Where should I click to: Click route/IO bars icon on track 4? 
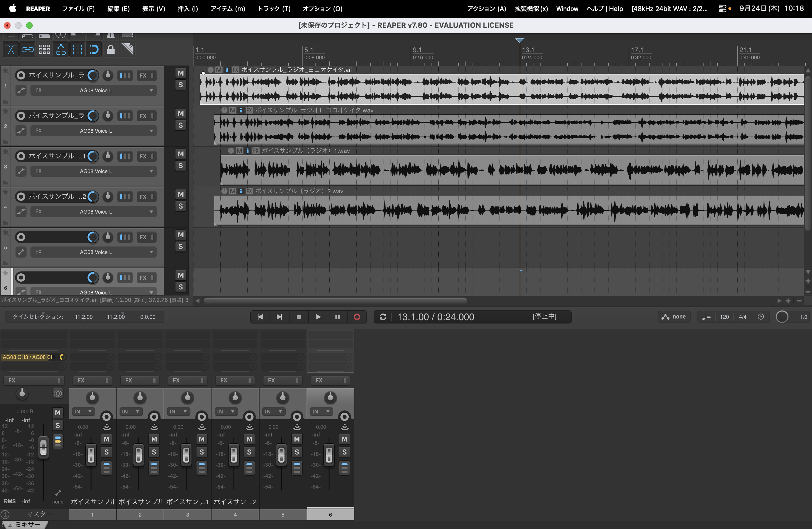click(x=125, y=197)
